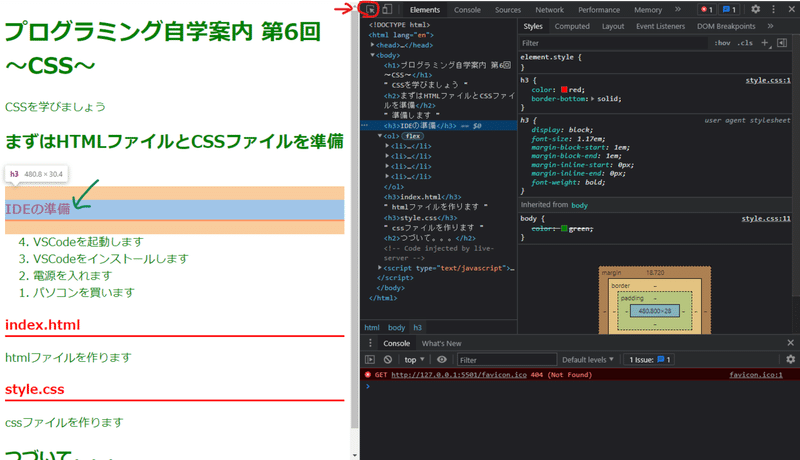This screenshot has width=800, height=460.
Task: Open the Memory tab
Action: [x=648, y=10]
